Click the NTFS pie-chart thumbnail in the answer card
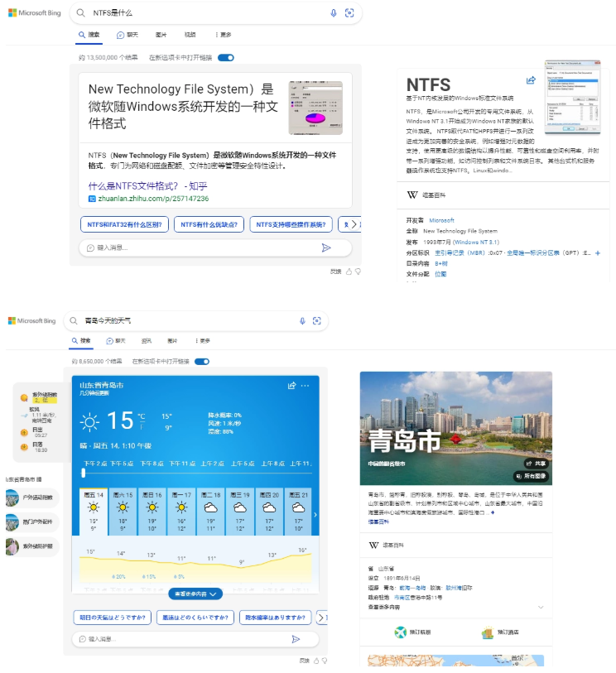Screen dimensions: 616x673 point(315,108)
